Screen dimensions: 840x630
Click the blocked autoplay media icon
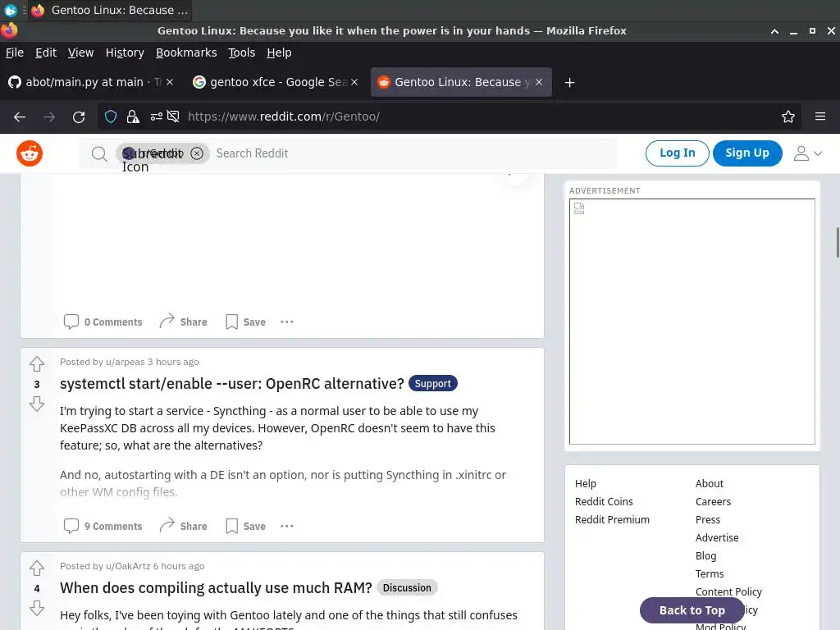tap(173, 116)
